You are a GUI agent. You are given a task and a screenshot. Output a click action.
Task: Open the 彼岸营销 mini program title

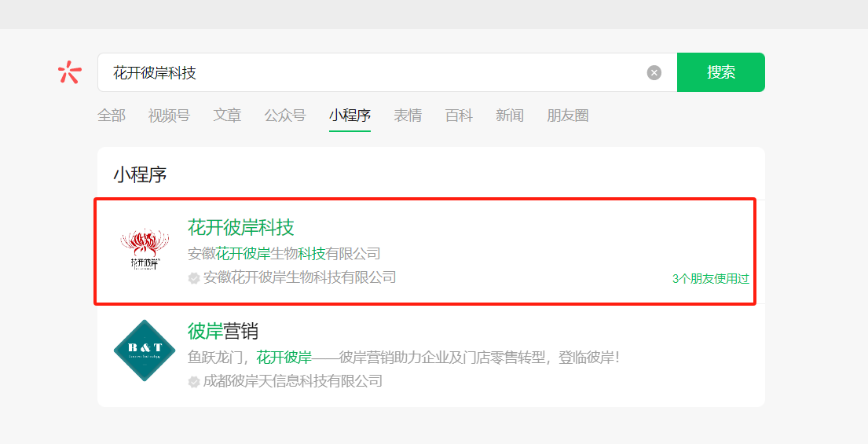[223, 331]
